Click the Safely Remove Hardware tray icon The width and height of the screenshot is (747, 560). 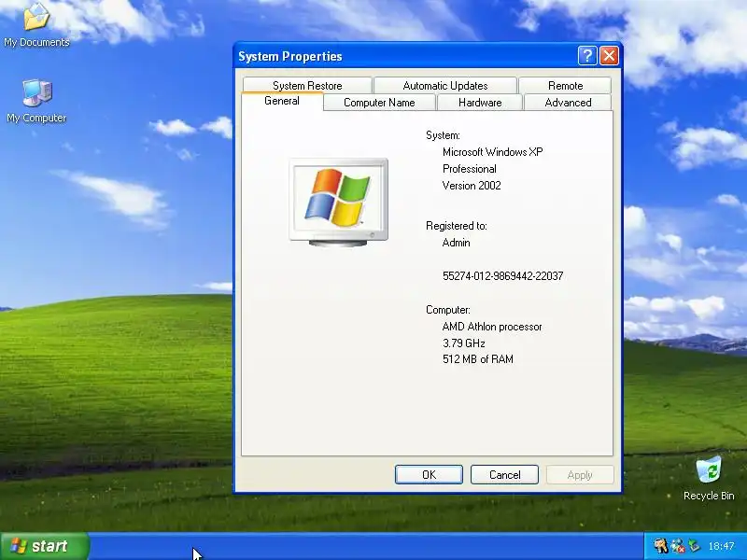tap(694, 545)
